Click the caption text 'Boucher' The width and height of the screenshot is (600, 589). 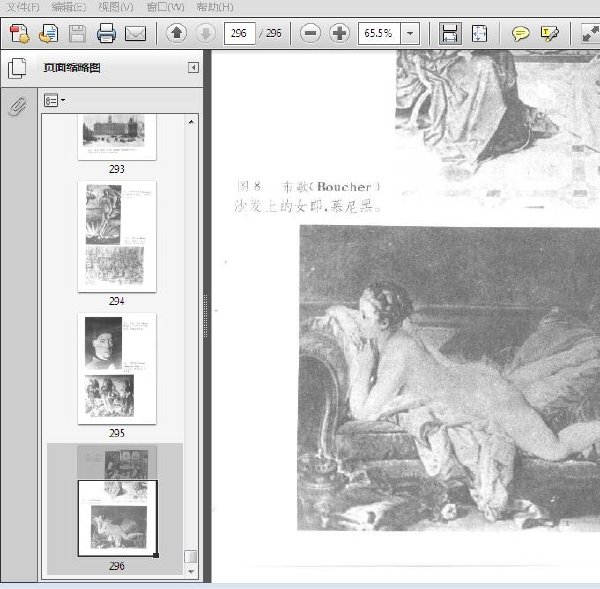click(x=344, y=187)
